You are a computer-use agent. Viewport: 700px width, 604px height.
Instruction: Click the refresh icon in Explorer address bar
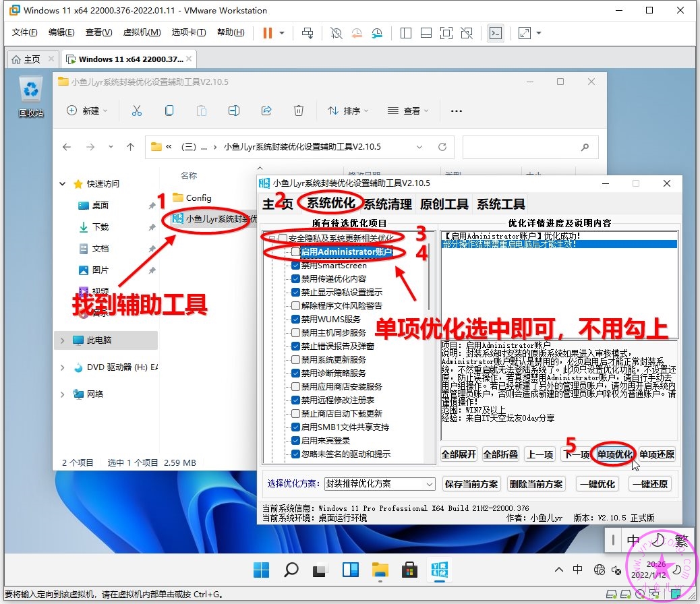point(442,147)
